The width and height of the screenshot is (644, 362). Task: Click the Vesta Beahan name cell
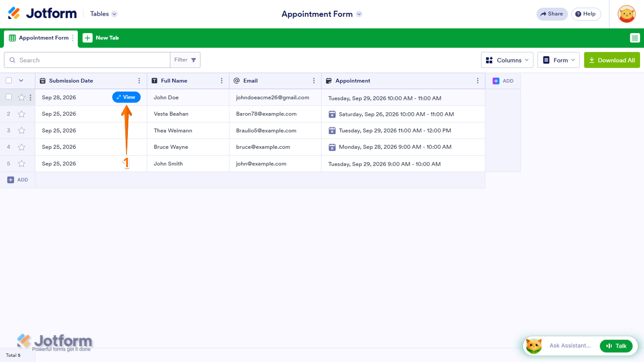click(x=188, y=114)
